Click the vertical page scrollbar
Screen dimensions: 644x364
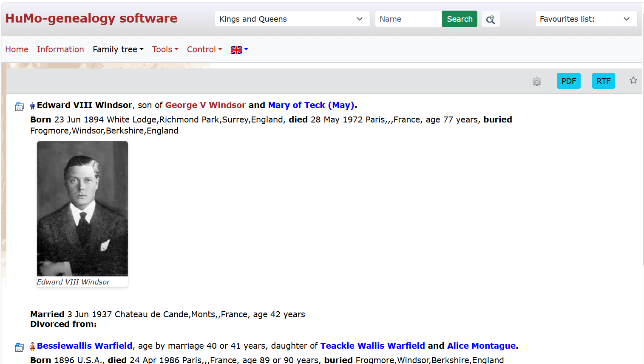(643, 140)
